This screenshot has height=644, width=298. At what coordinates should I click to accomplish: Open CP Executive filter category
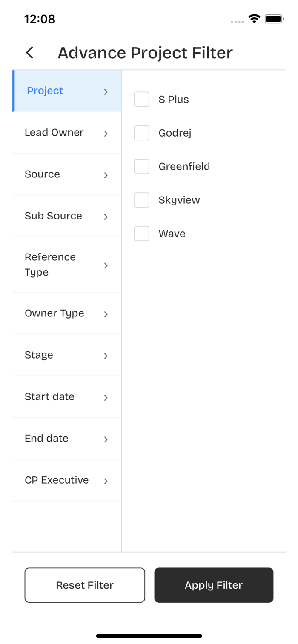click(67, 480)
